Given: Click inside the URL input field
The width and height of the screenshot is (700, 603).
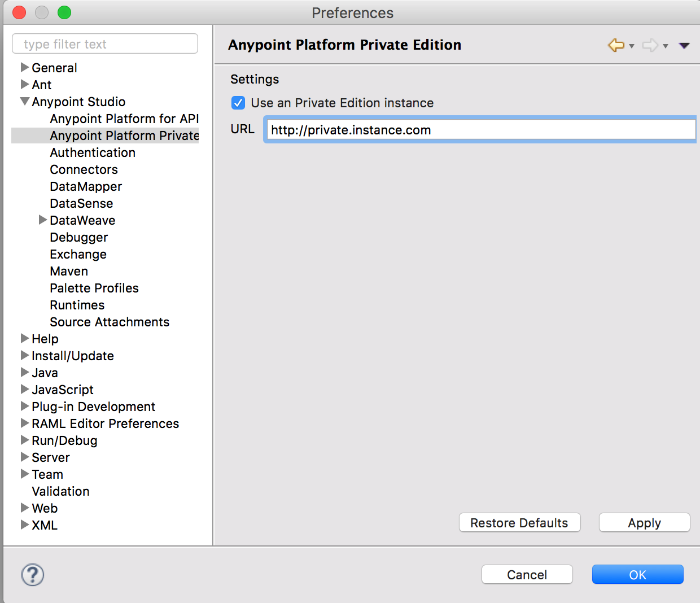Looking at the screenshot, I should tap(480, 129).
